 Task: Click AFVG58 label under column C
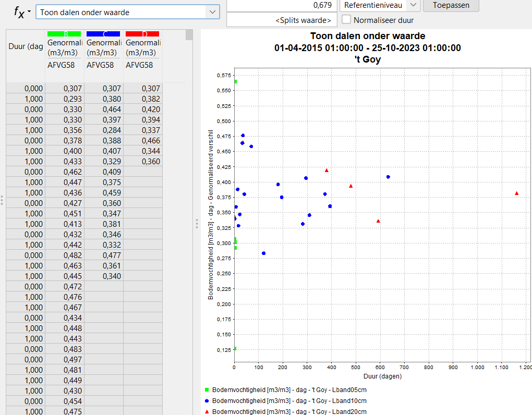[x=100, y=65]
